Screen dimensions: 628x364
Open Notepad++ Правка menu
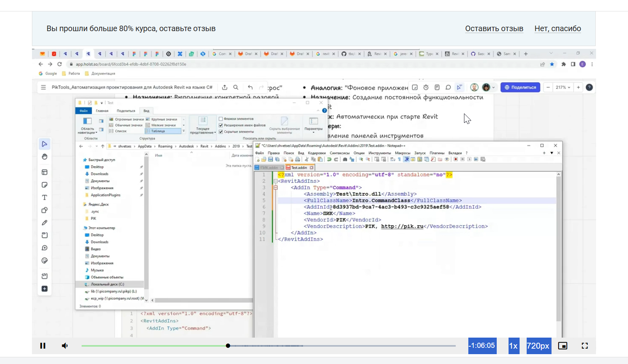click(274, 153)
